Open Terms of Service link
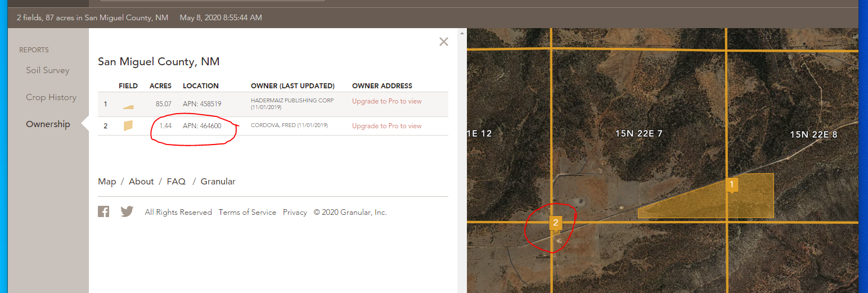This screenshot has height=293, width=868. [247, 212]
